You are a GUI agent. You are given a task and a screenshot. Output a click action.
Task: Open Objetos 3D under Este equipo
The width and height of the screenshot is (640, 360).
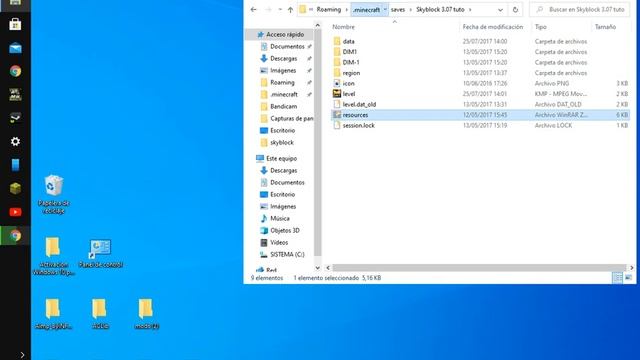(284, 230)
